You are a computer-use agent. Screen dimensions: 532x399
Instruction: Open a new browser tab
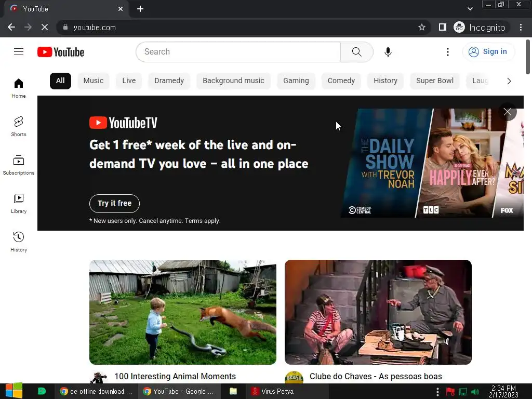click(140, 9)
